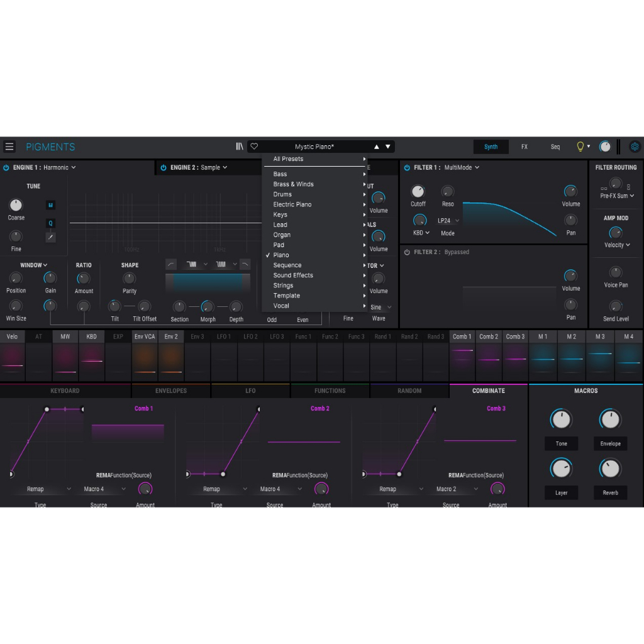
Task: Open the main Pigments hamburger menu
Action: pyautogui.click(x=9, y=146)
